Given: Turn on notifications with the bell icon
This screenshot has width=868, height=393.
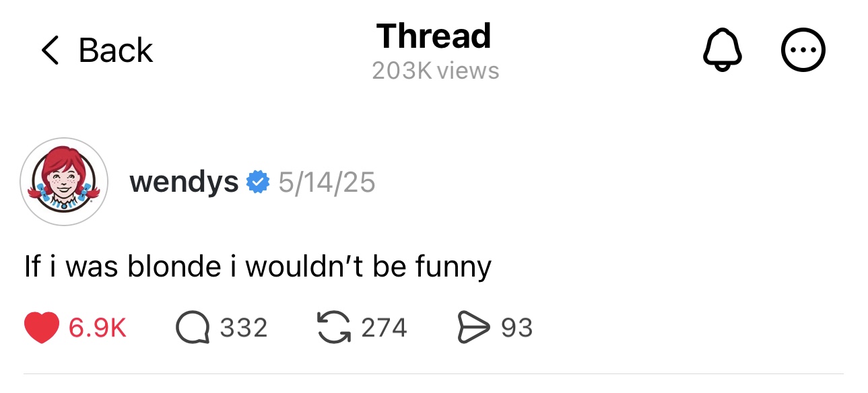Looking at the screenshot, I should (723, 50).
